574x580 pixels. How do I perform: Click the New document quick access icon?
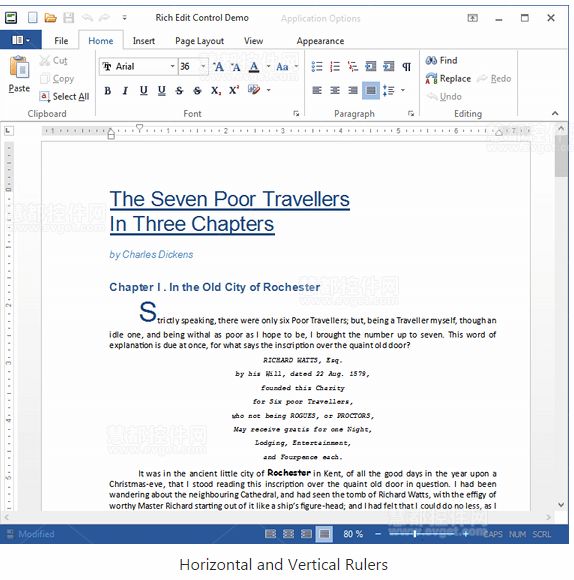(33, 17)
